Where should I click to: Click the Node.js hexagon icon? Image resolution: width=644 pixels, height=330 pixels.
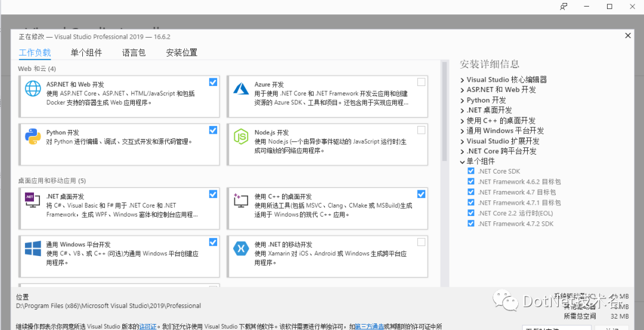(x=241, y=137)
